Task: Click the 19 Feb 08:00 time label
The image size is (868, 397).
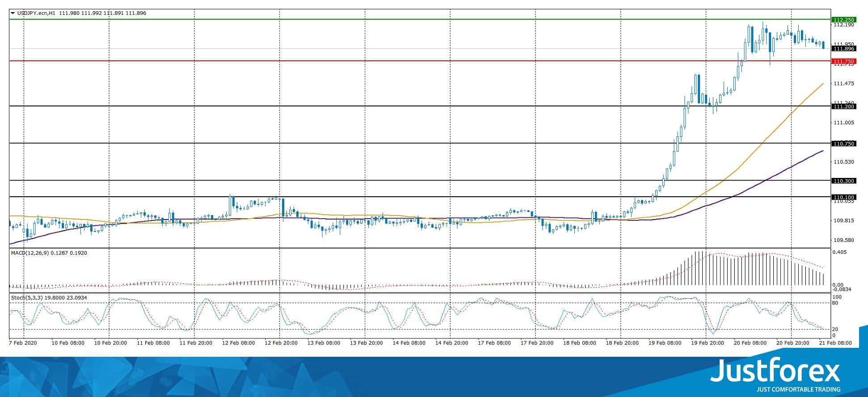Action: tap(665, 343)
